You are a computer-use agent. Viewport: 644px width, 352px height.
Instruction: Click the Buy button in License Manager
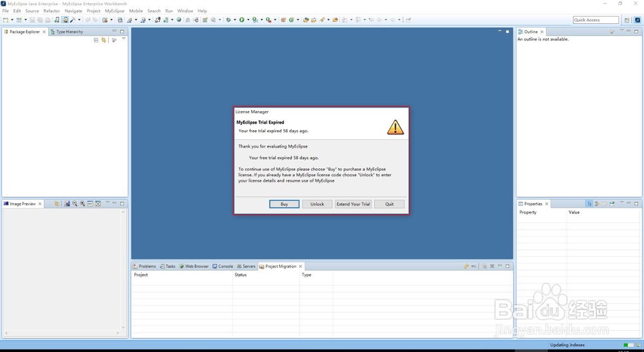click(284, 204)
